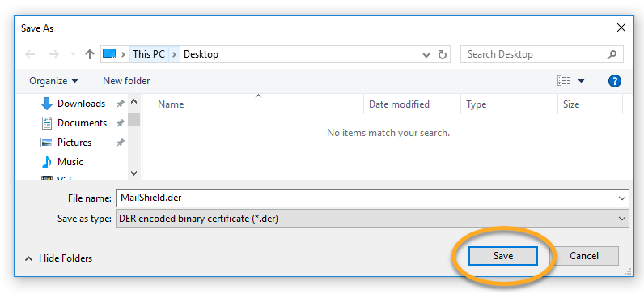Open the Help question mark icon

pyautogui.click(x=614, y=81)
